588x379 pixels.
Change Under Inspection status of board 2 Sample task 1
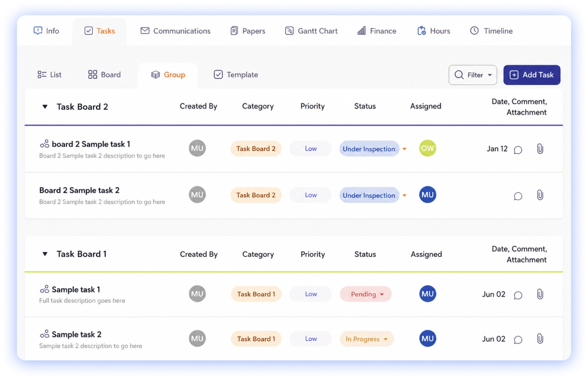(x=373, y=149)
